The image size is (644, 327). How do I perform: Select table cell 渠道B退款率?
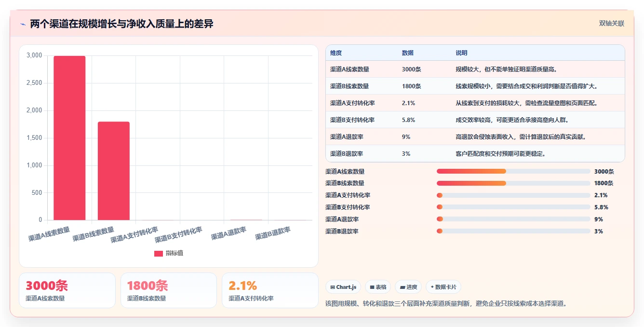point(347,154)
